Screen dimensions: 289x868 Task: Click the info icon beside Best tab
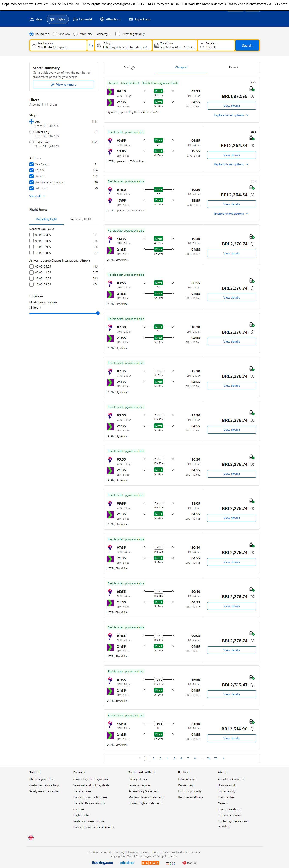point(133,68)
